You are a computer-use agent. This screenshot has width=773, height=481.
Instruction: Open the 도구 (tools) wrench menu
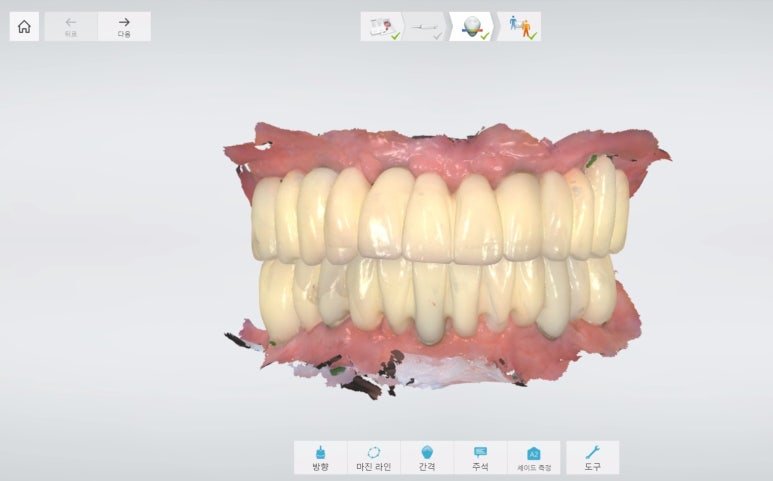[x=593, y=458]
